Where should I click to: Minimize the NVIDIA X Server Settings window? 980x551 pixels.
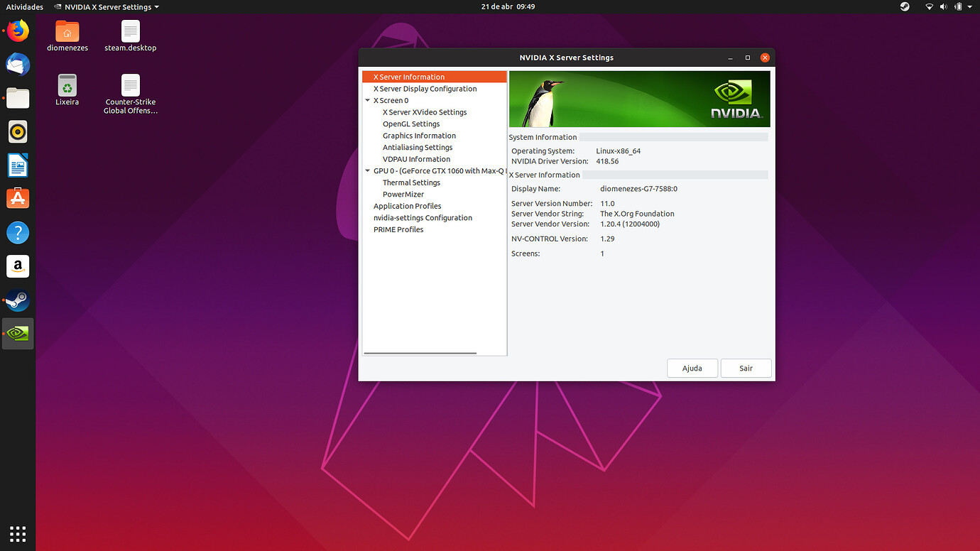click(x=730, y=58)
